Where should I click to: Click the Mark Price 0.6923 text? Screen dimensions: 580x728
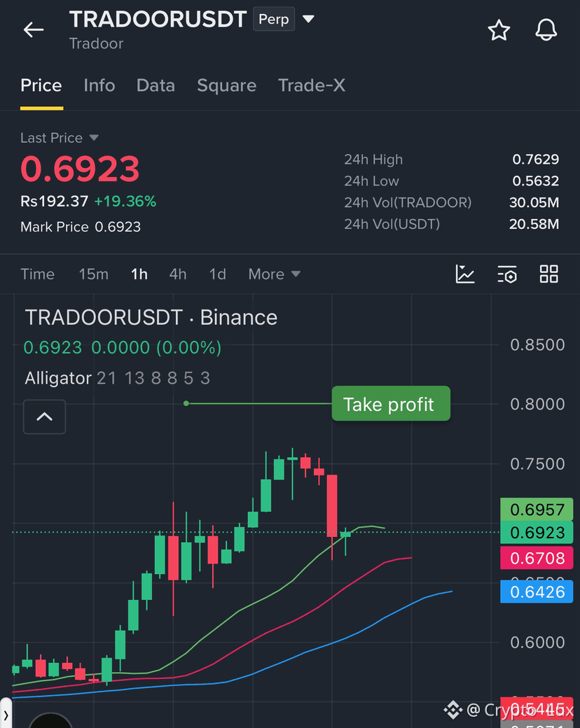(x=81, y=227)
